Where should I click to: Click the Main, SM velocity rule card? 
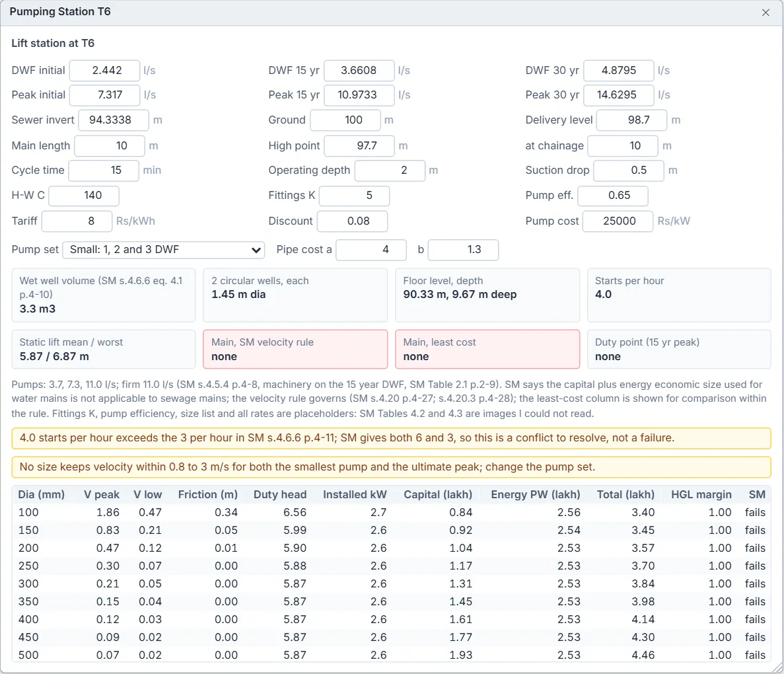295,350
